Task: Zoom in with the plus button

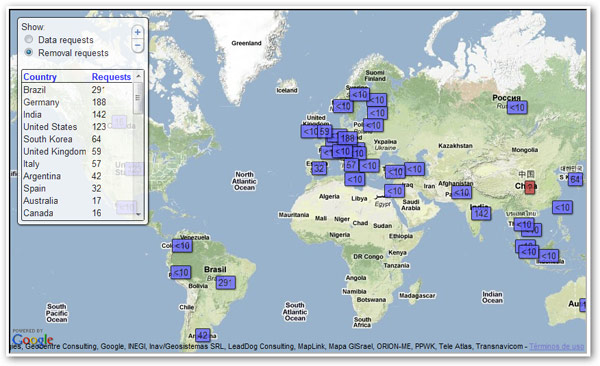Action: (x=137, y=32)
